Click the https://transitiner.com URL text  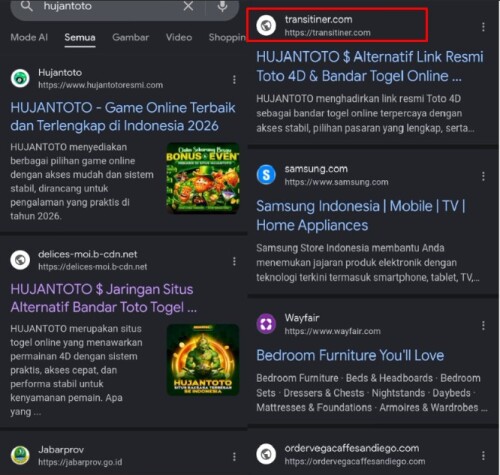tap(327, 33)
